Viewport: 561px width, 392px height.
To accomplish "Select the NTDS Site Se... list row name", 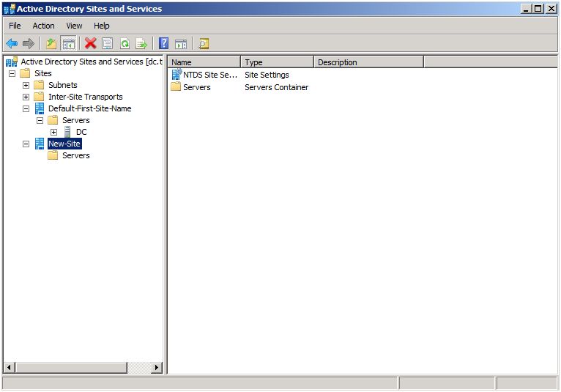I will click(210, 75).
